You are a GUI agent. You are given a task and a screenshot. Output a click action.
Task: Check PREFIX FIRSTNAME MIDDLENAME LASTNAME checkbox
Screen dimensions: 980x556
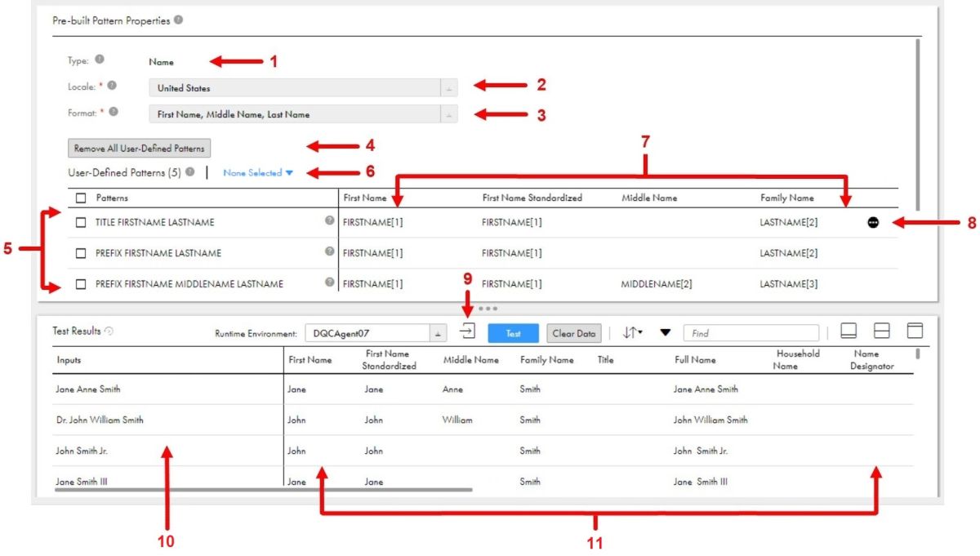(x=81, y=284)
